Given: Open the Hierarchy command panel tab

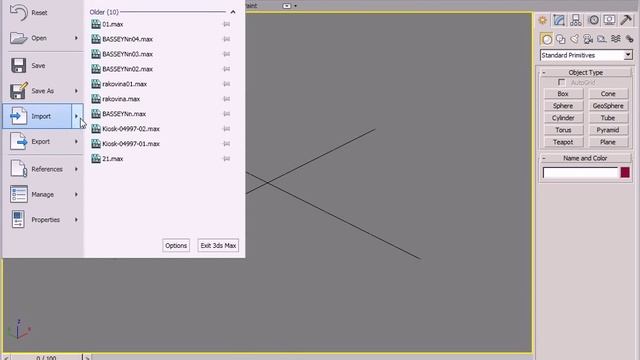Looking at the screenshot, I should [576, 20].
